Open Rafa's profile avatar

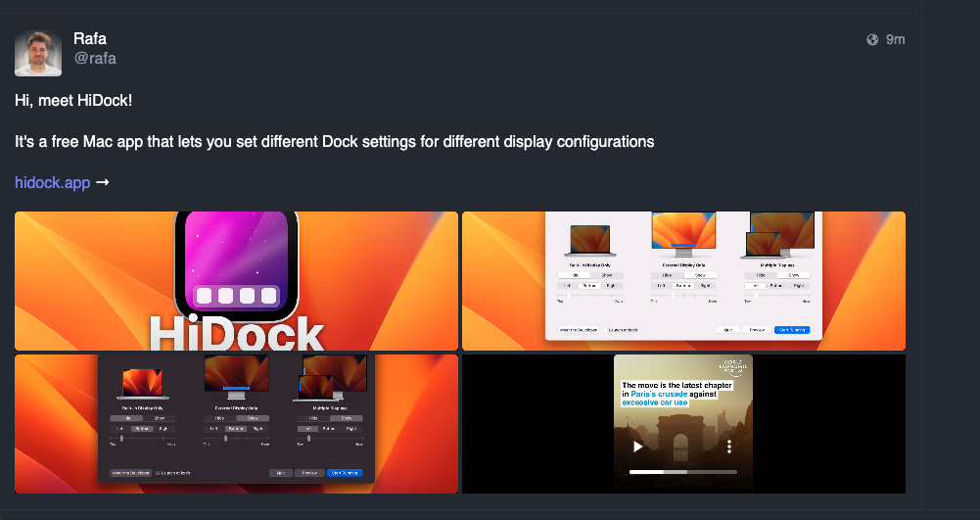pos(38,53)
